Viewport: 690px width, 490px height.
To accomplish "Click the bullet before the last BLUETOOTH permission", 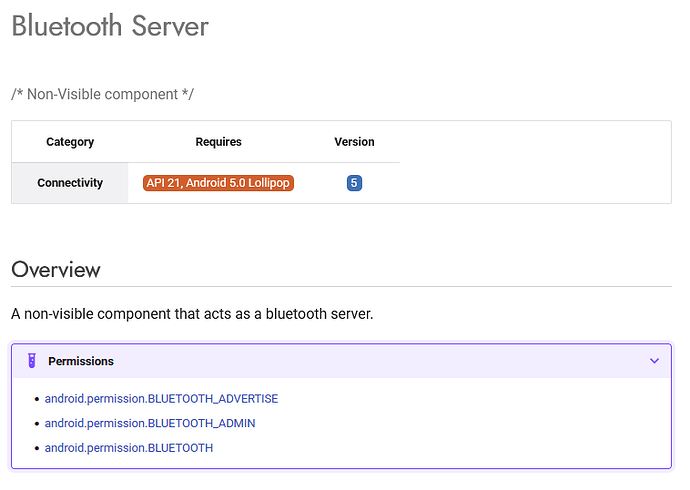I will (x=37, y=449).
